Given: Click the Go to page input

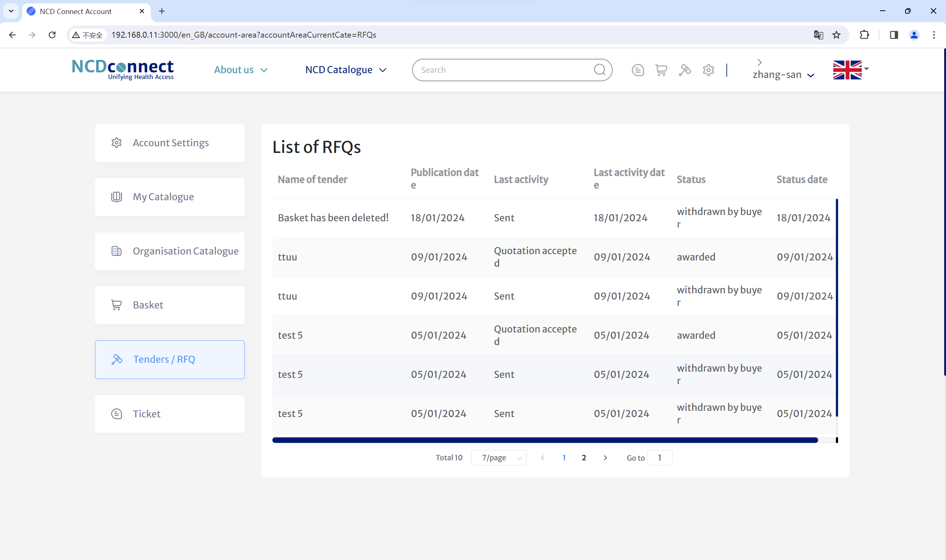Looking at the screenshot, I should (659, 458).
